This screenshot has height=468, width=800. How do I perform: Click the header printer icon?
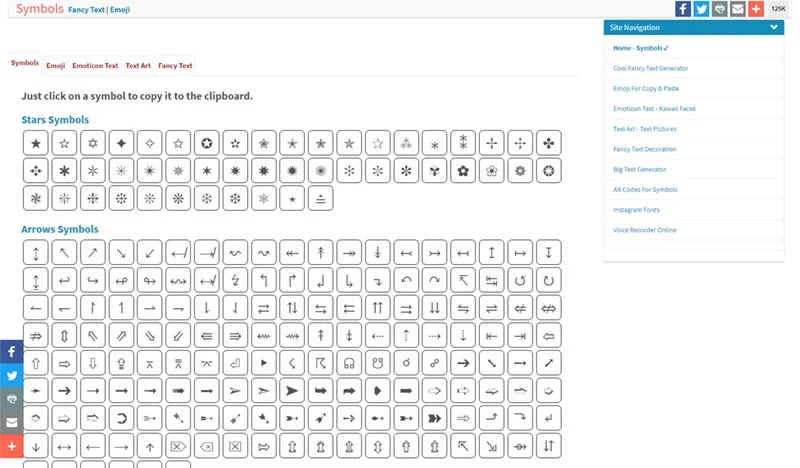(720, 9)
